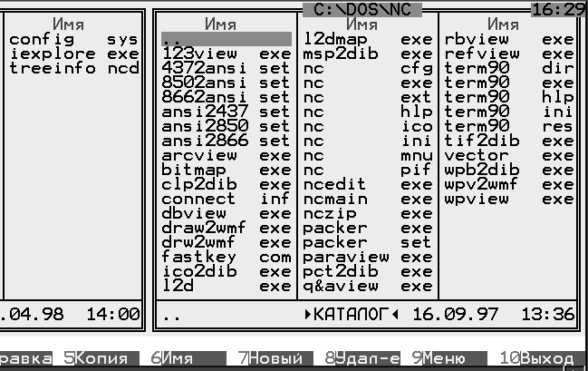Select nc pif file
The image size is (588, 371).
click(368, 171)
